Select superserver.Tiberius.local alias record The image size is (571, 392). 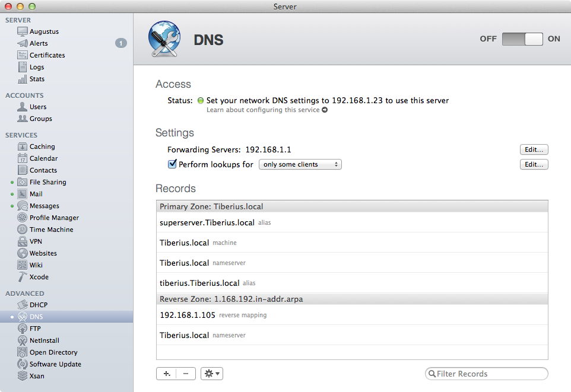352,222
